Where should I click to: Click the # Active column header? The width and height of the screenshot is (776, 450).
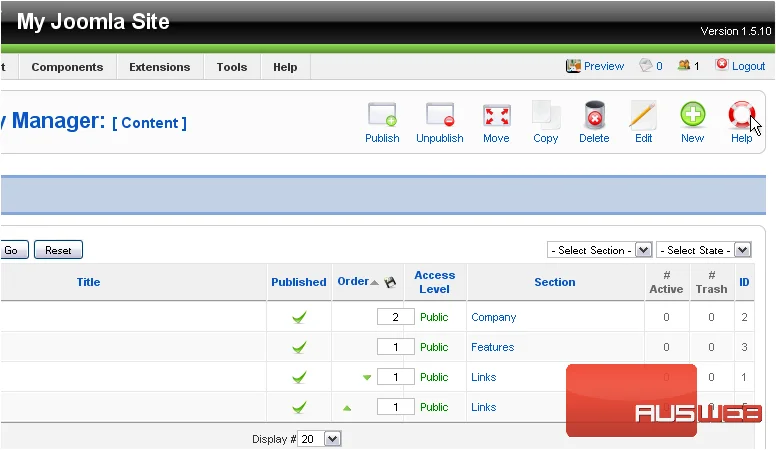click(x=666, y=282)
